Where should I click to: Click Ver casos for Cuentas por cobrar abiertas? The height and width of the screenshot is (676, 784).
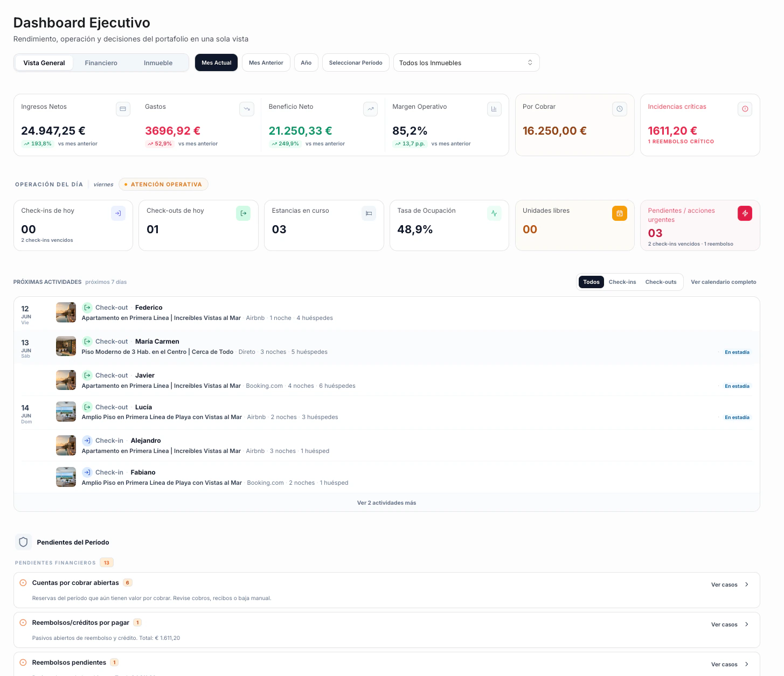(724, 584)
